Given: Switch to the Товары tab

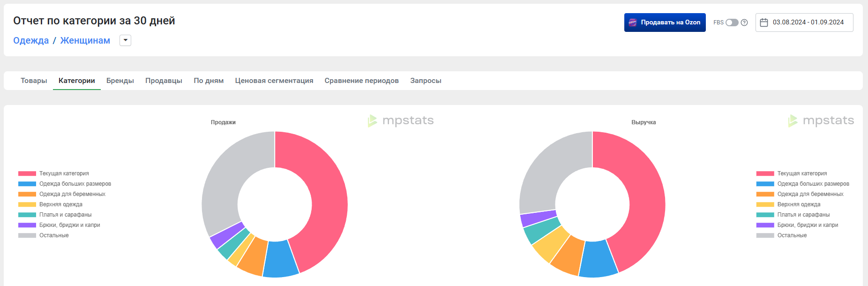Looking at the screenshot, I should [x=34, y=81].
